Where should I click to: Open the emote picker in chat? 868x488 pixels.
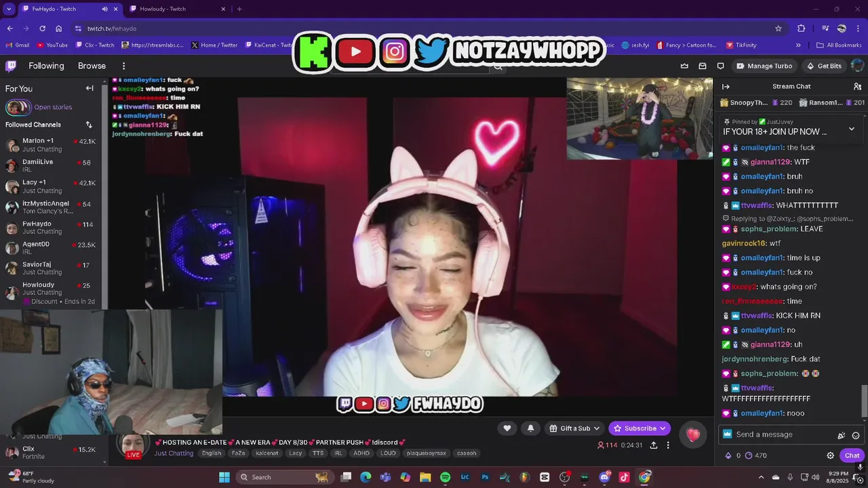(856, 435)
